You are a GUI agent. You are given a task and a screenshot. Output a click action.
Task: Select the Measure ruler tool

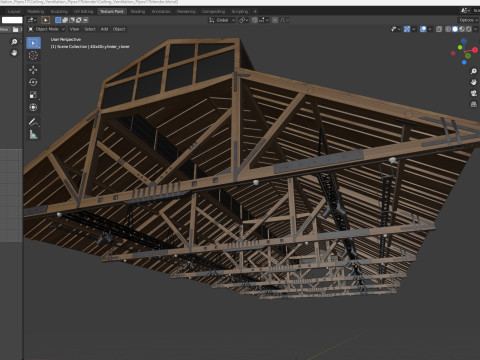[33, 135]
